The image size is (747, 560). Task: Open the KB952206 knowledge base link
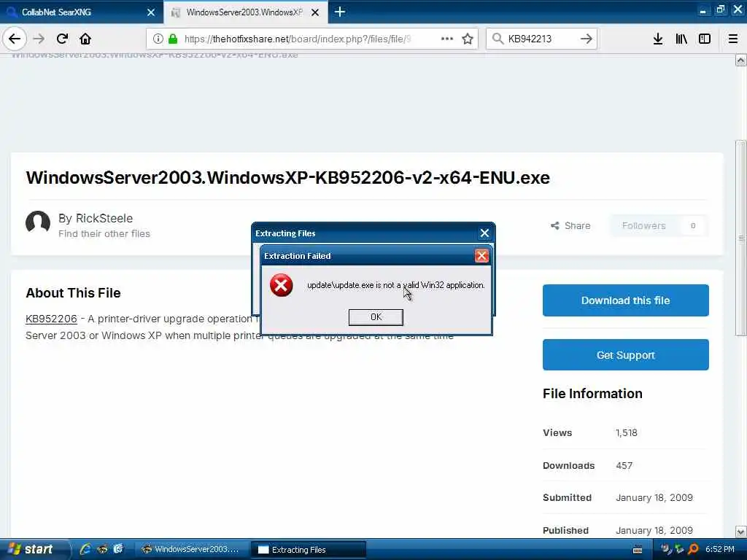(51, 319)
